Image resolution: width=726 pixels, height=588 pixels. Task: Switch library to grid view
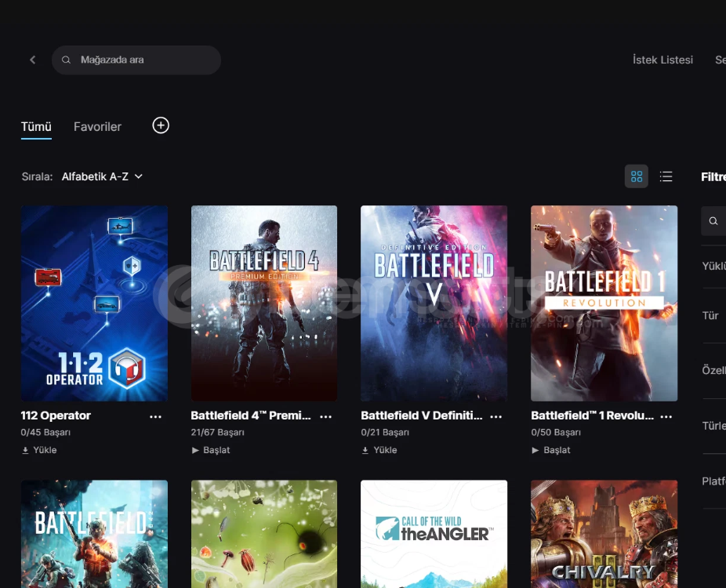click(637, 176)
